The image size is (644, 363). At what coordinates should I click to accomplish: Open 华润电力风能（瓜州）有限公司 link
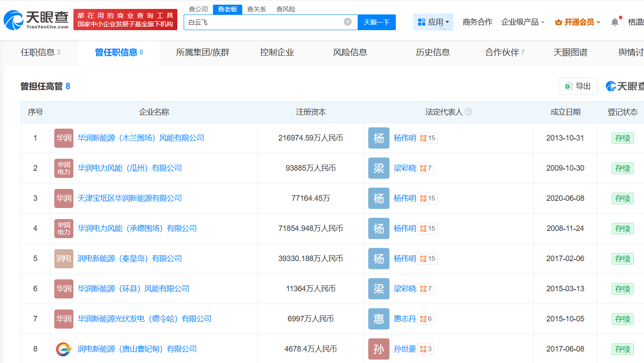pos(129,168)
